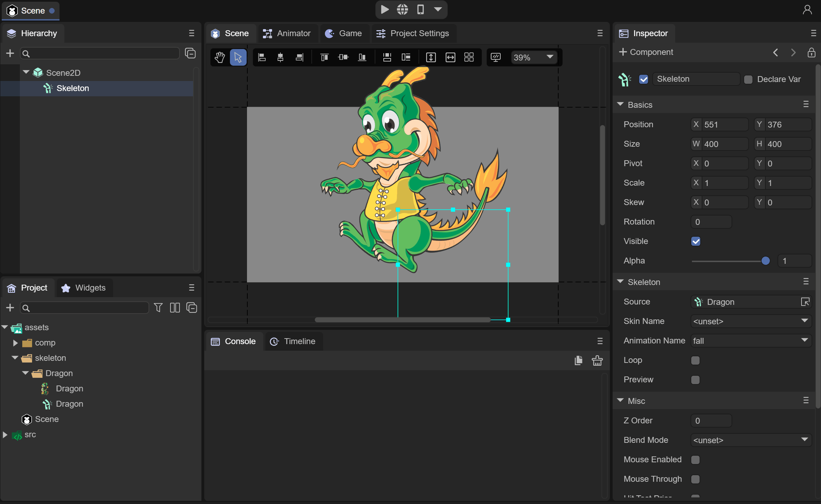821x504 pixels.
Task: Click the grid layout toolbar icon
Action: [469, 57]
